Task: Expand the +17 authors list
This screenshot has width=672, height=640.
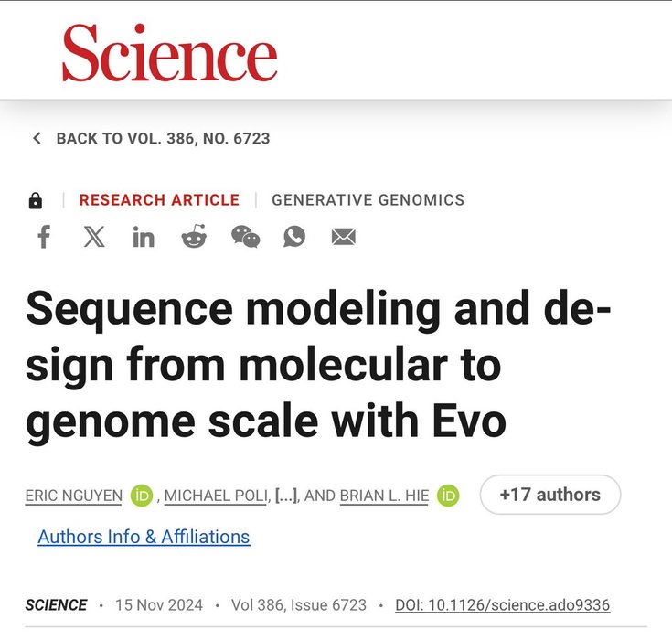Action: [x=549, y=495]
